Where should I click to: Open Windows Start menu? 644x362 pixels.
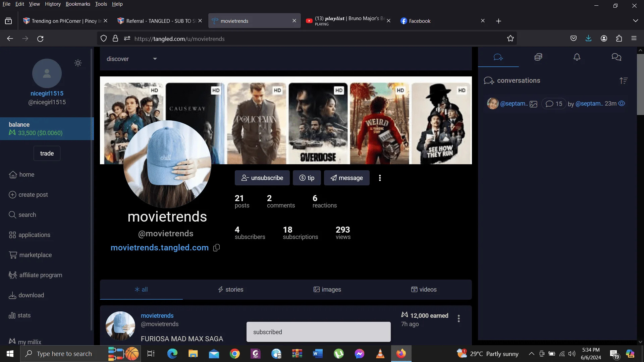click(10, 354)
